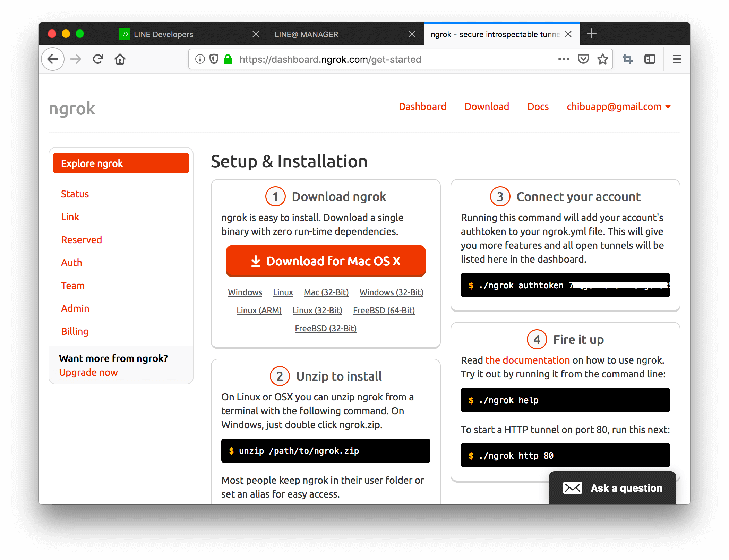Open the Team sidebar item

click(x=73, y=286)
